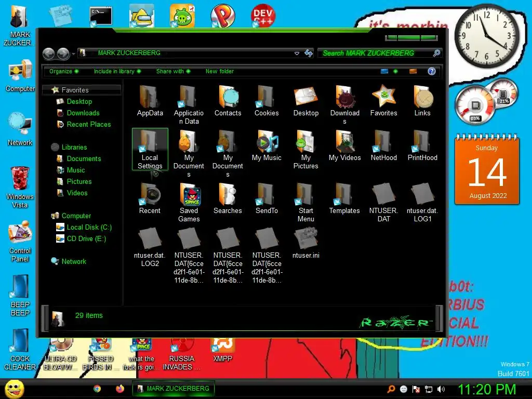The width and height of the screenshot is (532, 399).
Task: Select the ntuser.dat.LOG2 file
Action: (x=150, y=248)
